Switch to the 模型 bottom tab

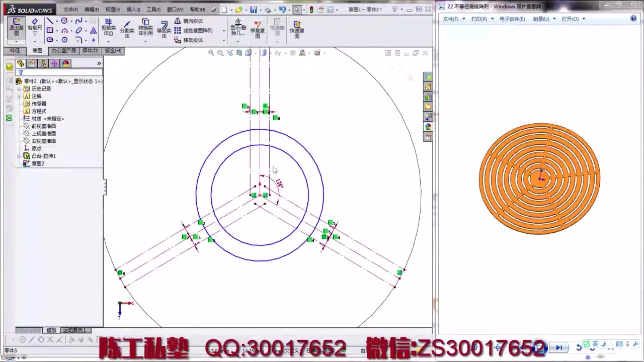(51, 330)
